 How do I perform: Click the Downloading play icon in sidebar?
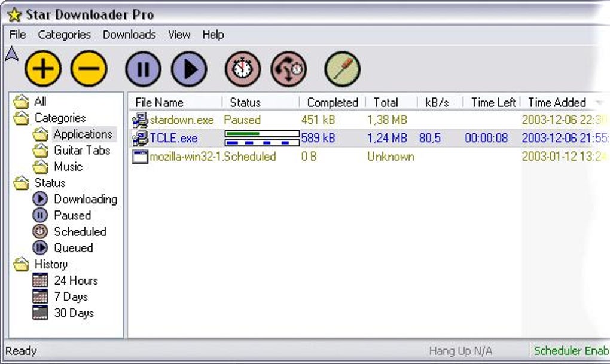(40, 199)
